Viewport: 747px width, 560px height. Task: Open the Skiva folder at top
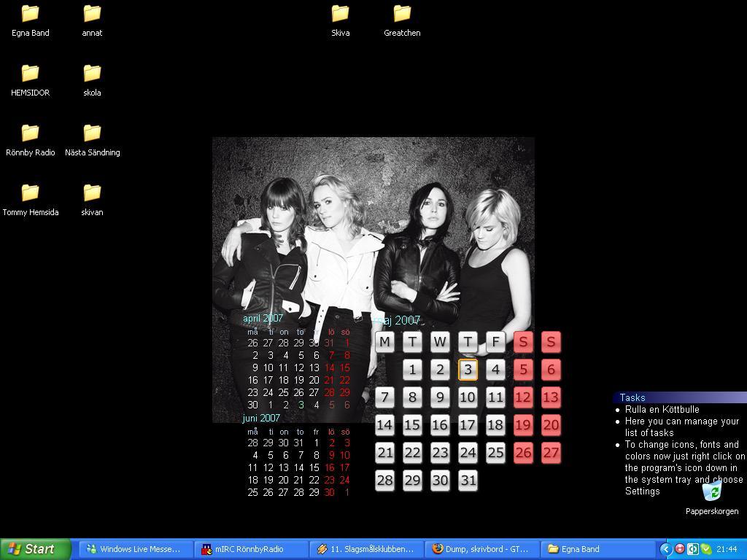click(x=340, y=14)
